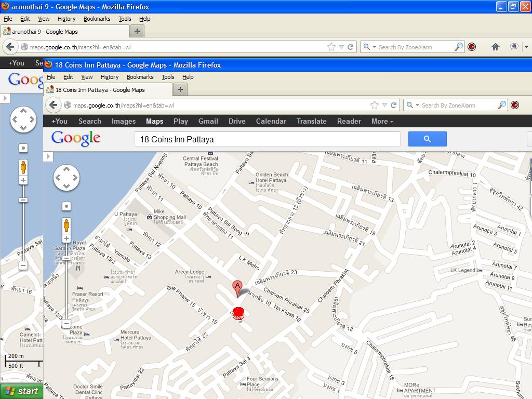Zoom in with plus button on background map
532x399 pixels.
(23, 180)
